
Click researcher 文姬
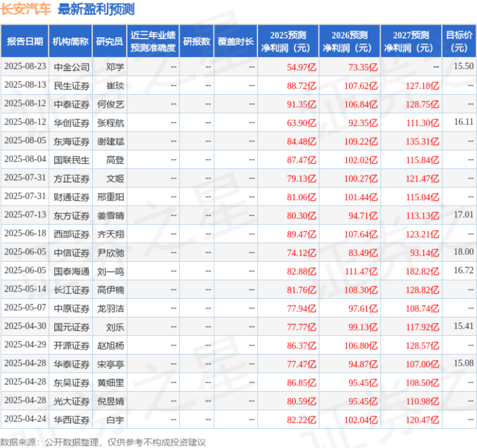point(115,178)
